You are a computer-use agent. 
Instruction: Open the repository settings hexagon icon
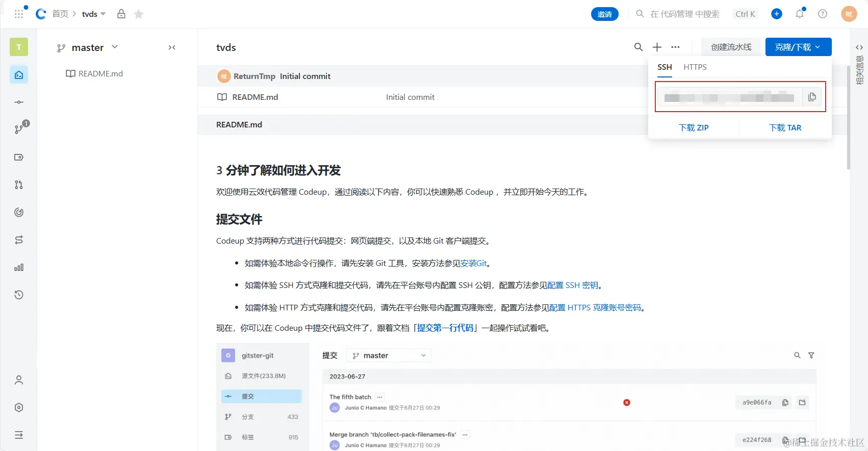19,407
